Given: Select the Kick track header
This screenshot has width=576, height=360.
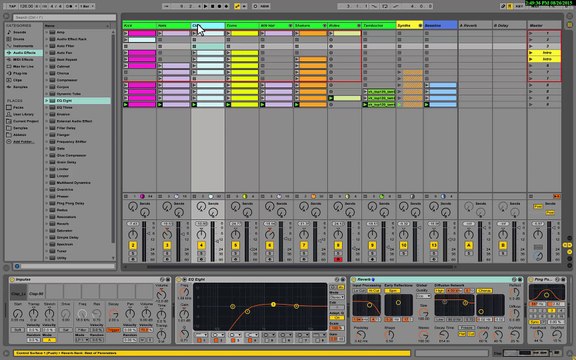Looking at the screenshot, I should [139, 26].
